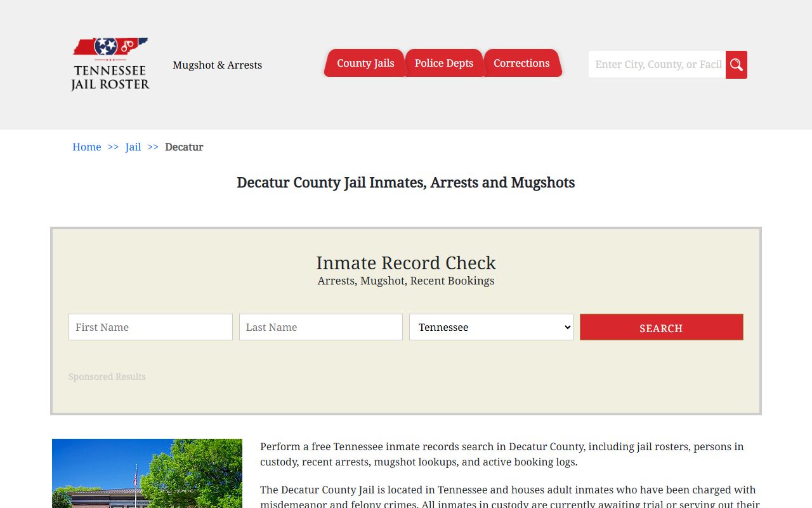Go to the Jail breadcrumb link
812x508 pixels.
coord(133,147)
